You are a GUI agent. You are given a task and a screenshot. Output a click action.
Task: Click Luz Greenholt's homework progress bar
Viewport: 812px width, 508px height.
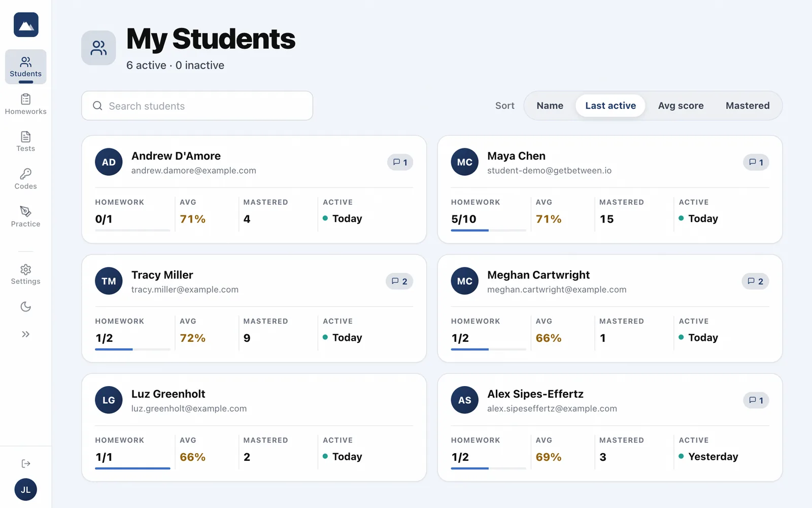(132, 468)
